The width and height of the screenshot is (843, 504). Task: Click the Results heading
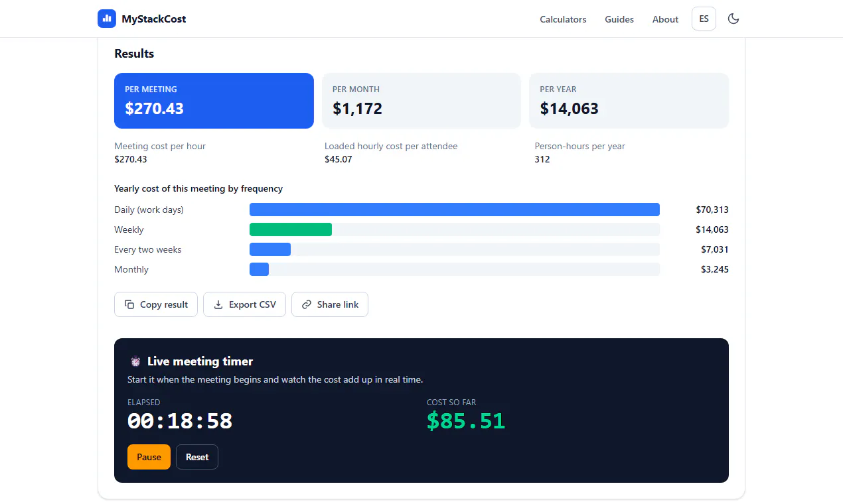click(134, 54)
